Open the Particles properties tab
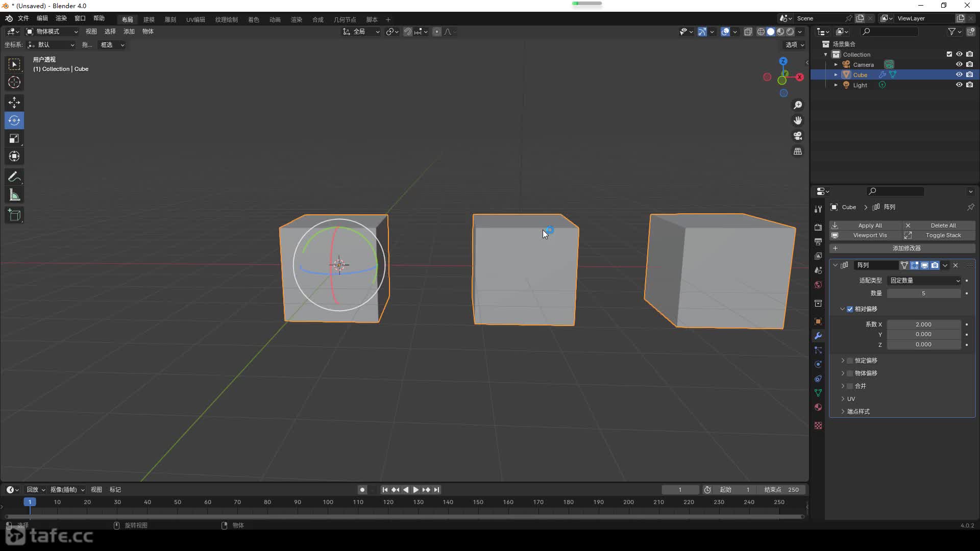 click(818, 350)
